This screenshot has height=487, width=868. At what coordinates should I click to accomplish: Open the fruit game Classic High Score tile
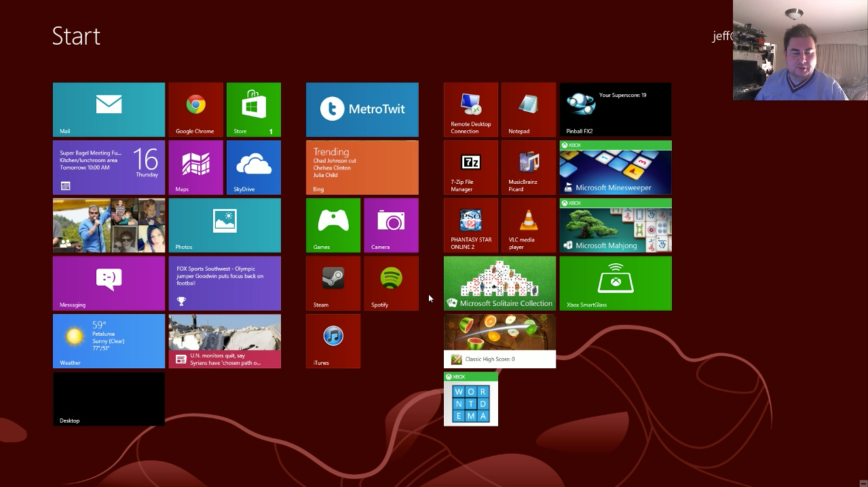point(499,341)
